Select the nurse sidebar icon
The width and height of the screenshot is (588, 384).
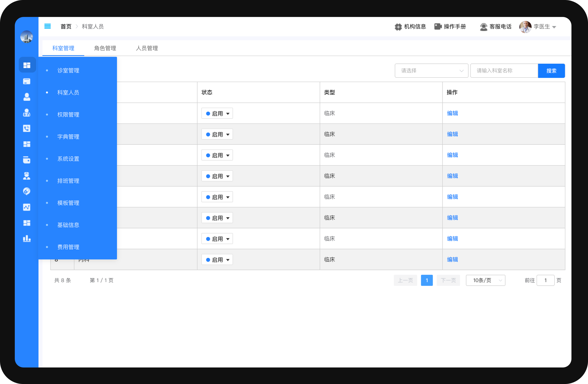click(27, 176)
